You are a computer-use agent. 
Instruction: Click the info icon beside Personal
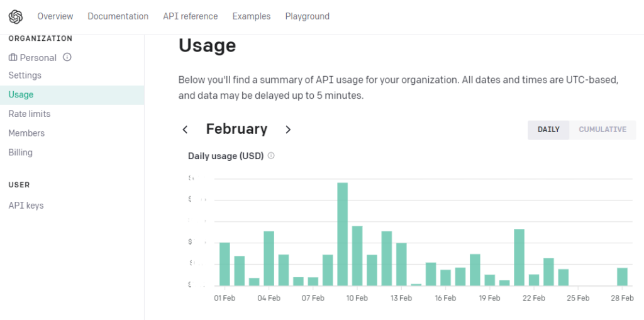point(67,57)
